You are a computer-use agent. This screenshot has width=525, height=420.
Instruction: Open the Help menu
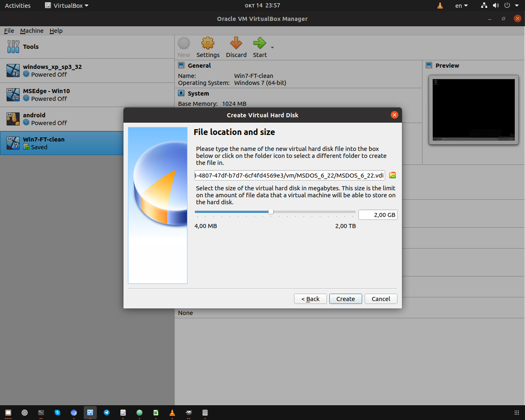(x=56, y=31)
